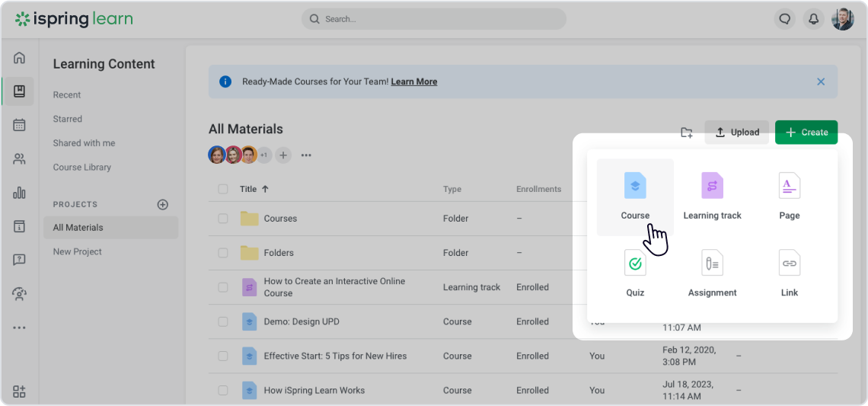The image size is (868, 406).
Task: Click Enrolled status for Demo: Design UPD
Action: (532, 321)
